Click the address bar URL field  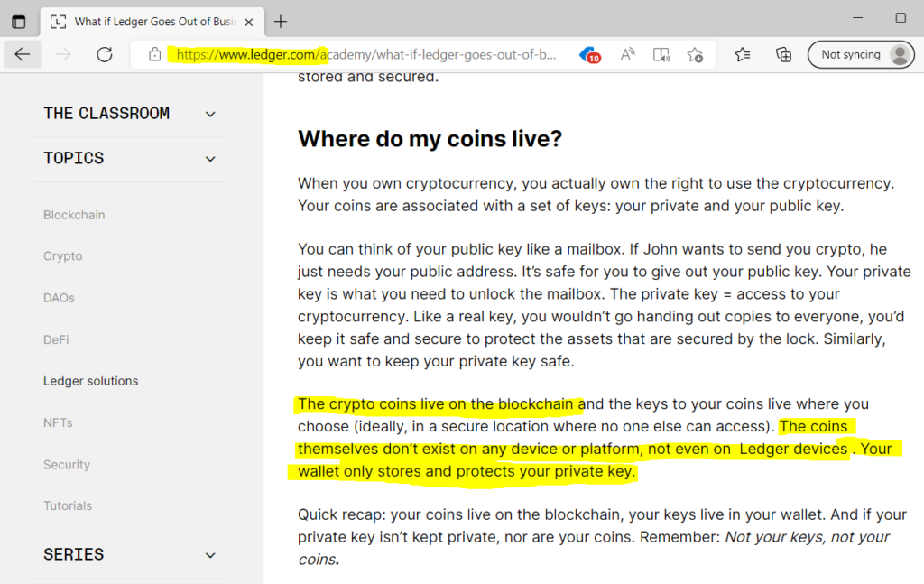[361, 55]
